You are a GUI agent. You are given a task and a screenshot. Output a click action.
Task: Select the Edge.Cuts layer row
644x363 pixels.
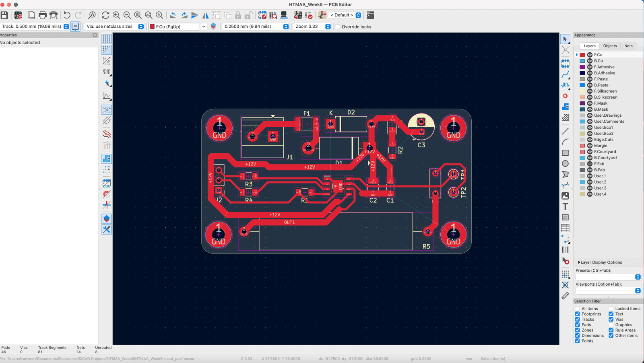click(x=608, y=140)
